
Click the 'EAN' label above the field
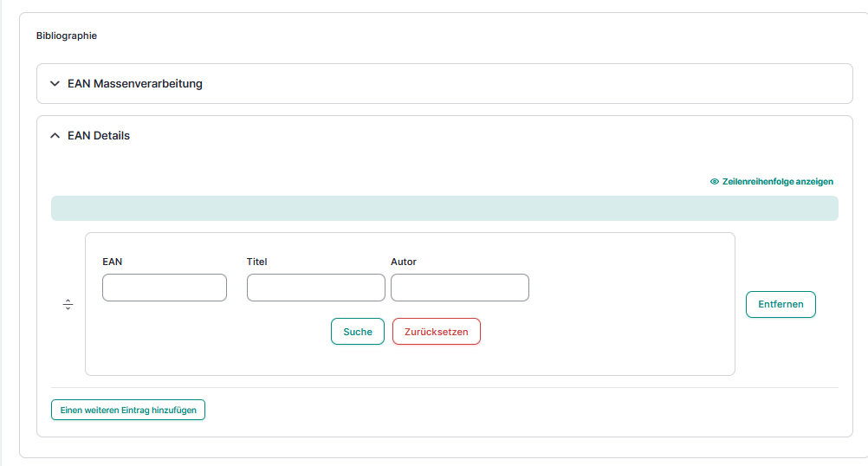coord(112,262)
